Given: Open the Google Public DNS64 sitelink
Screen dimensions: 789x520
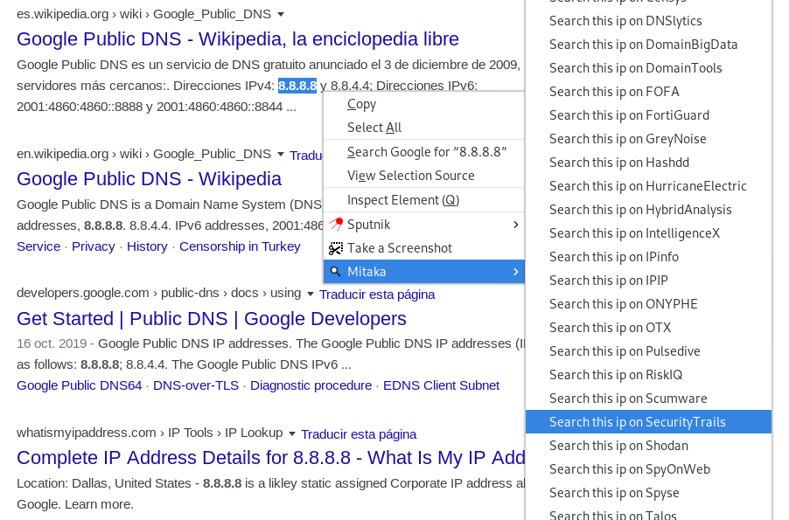Looking at the screenshot, I should pyautogui.click(x=79, y=386).
